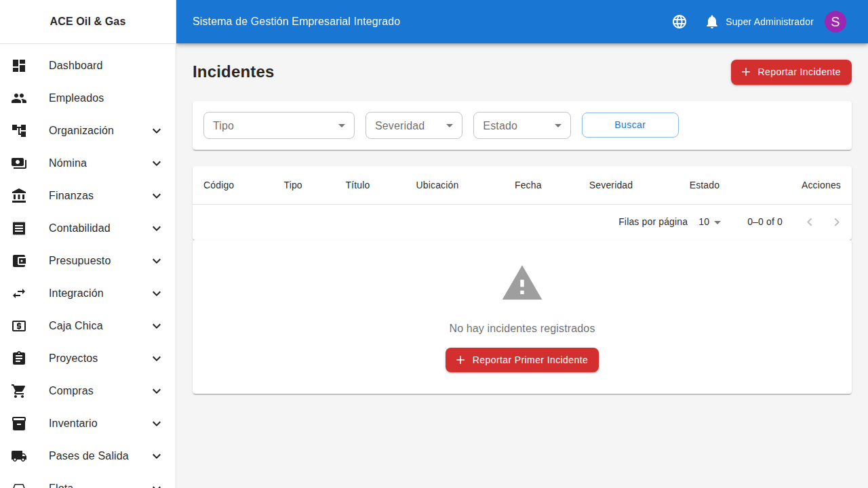Image resolution: width=868 pixels, height=488 pixels.
Task: Open the Estado filter dropdown
Action: point(521,125)
